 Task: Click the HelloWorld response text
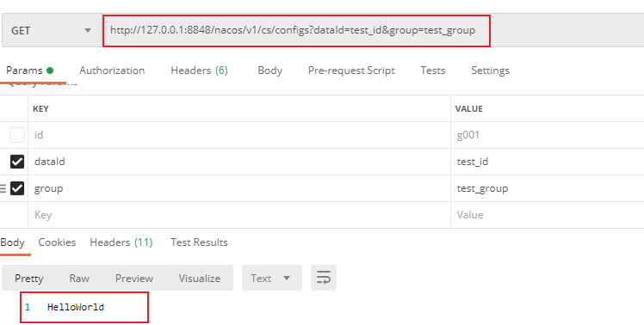pos(76,307)
